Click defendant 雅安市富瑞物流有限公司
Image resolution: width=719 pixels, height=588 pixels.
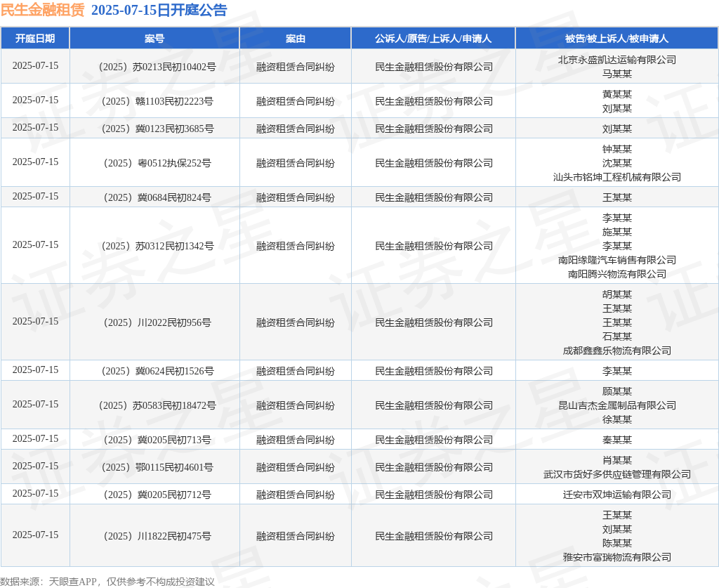[x=617, y=557]
